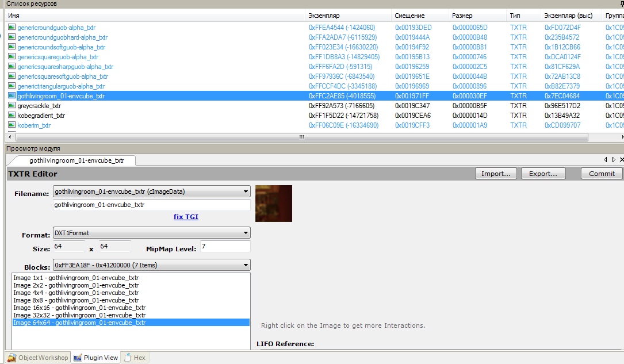Image resolution: width=624 pixels, height=364 pixels.
Task: Click the fix TGI link
Action: (186, 217)
